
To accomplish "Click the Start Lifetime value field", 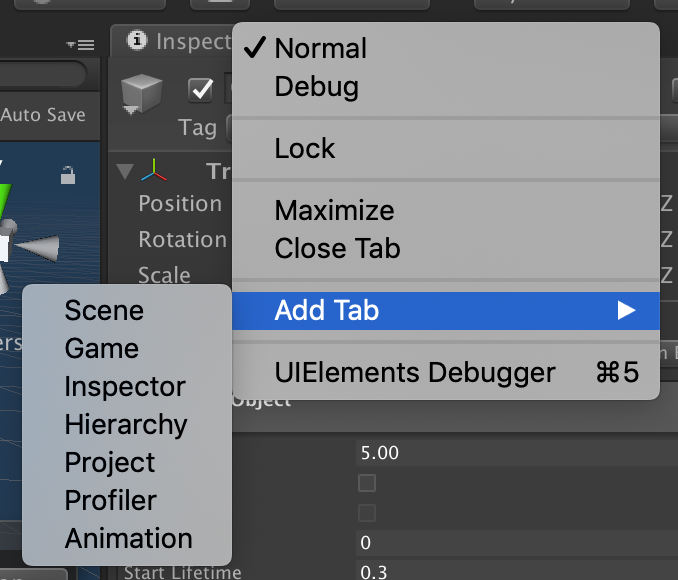I will tap(517, 572).
